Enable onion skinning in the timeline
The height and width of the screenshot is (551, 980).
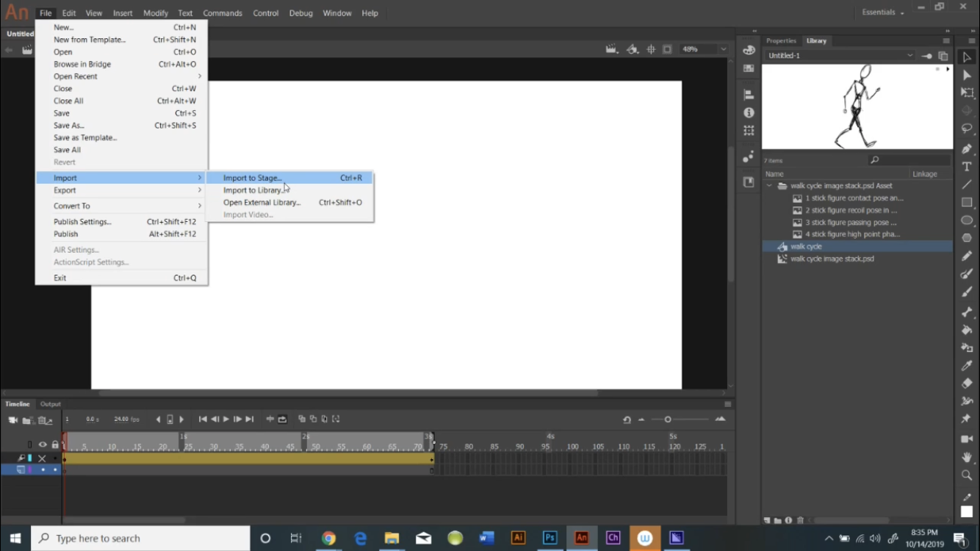(301, 419)
